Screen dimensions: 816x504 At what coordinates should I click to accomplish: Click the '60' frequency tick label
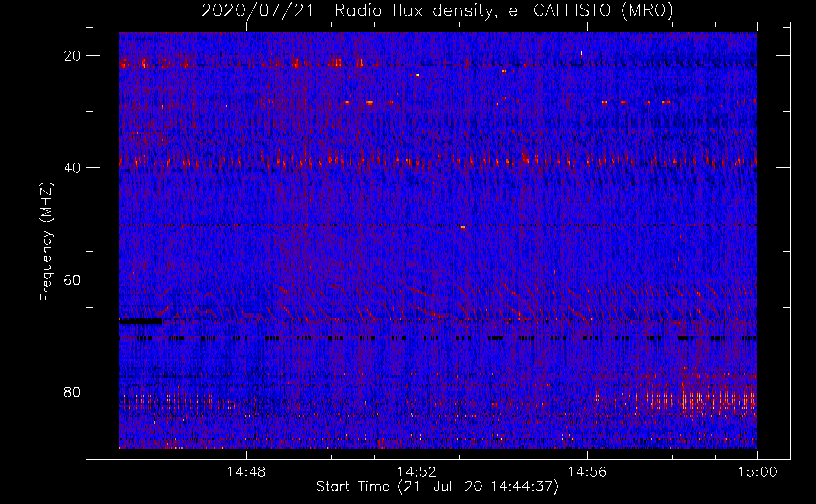click(73, 280)
